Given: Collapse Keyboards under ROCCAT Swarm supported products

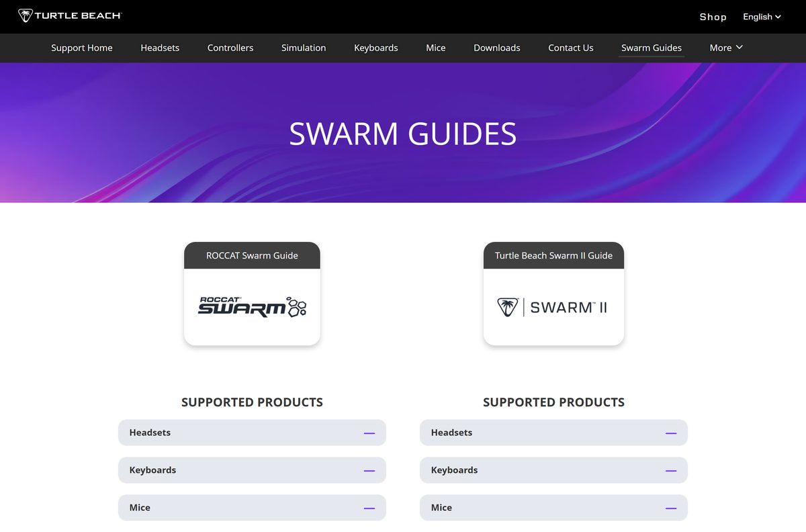Looking at the screenshot, I should click(x=252, y=470).
